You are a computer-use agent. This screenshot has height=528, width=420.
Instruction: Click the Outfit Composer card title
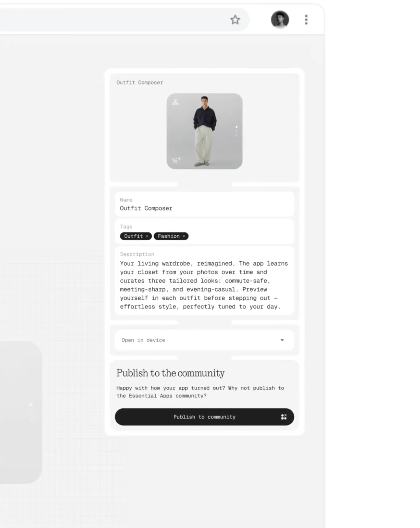pos(140,82)
